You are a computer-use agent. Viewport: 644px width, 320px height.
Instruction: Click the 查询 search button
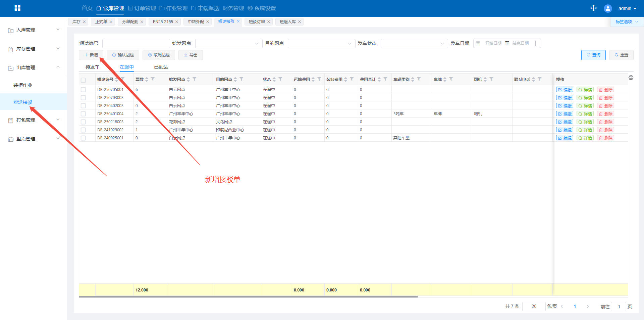tap(593, 55)
